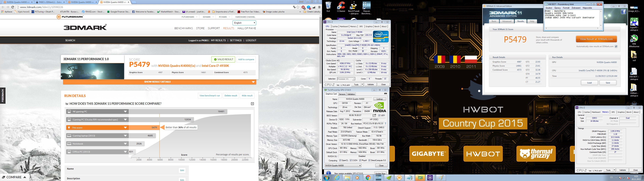Switch to GPU-Z green card taskbar icon
Screen dimensions: 644x181
[x=420, y=178]
